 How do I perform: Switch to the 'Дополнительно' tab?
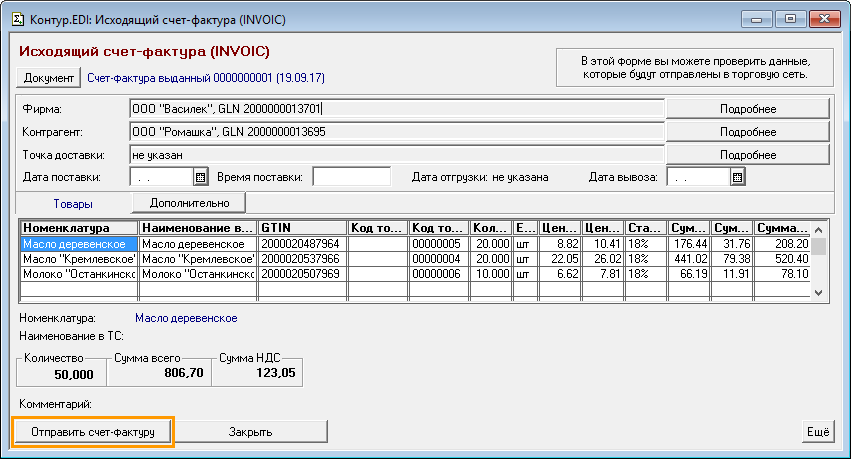coord(189,203)
